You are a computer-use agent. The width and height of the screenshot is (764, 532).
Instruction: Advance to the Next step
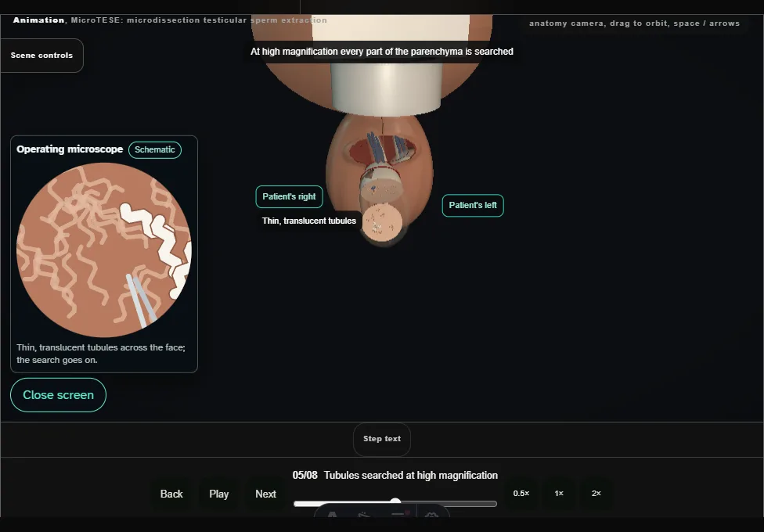coord(265,494)
